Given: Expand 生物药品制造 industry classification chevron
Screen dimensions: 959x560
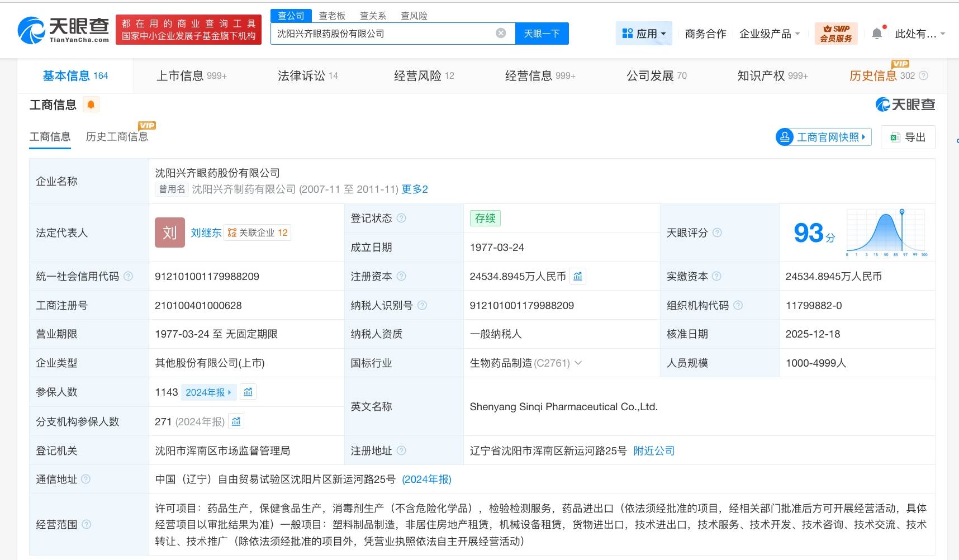Looking at the screenshot, I should click(578, 363).
